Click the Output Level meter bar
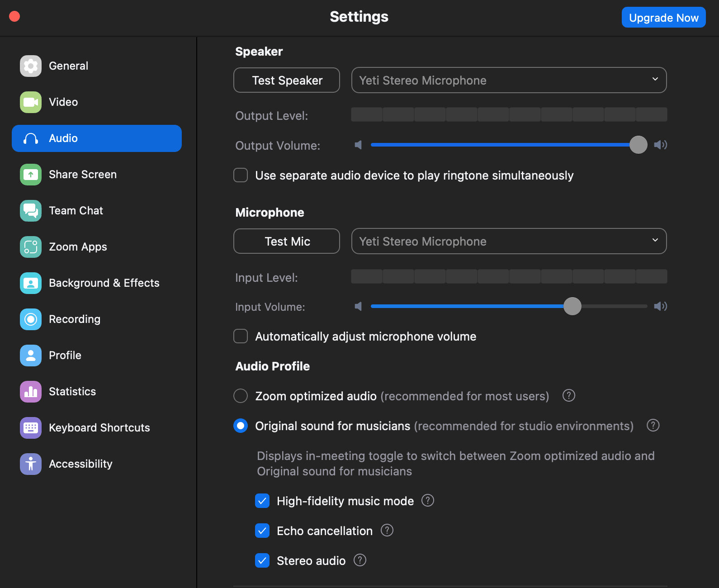This screenshot has height=588, width=719. point(509,114)
